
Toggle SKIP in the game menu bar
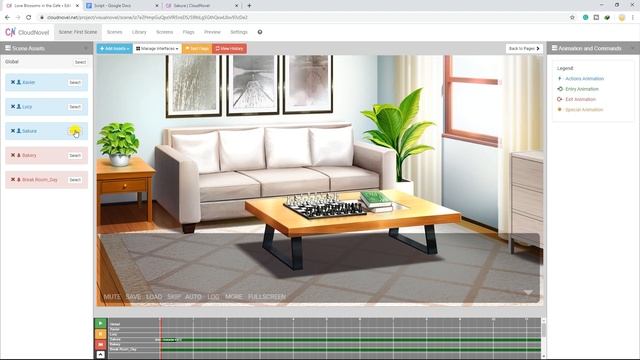point(174,297)
